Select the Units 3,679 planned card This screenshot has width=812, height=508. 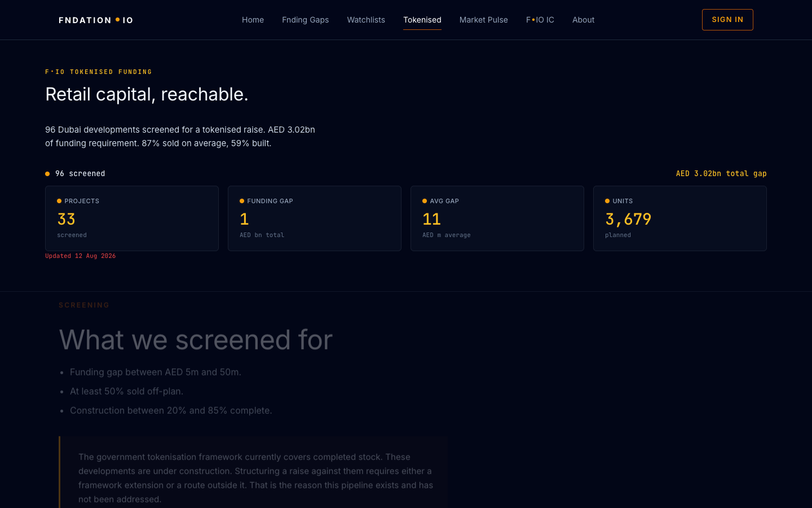click(x=680, y=218)
